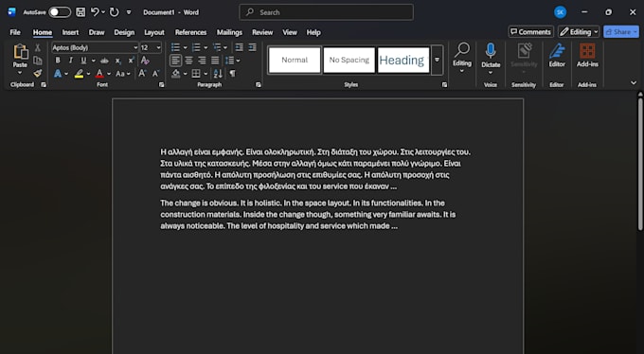Image resolution: width=644 pixels, height=354 pixels.
Task: Open the File menu
Action: (15, 32)
